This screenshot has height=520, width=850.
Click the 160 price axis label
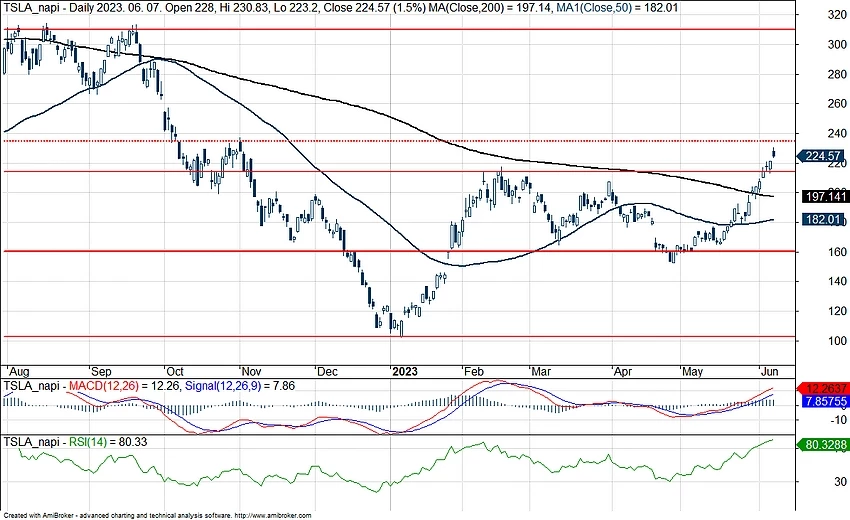coord(836,252)
